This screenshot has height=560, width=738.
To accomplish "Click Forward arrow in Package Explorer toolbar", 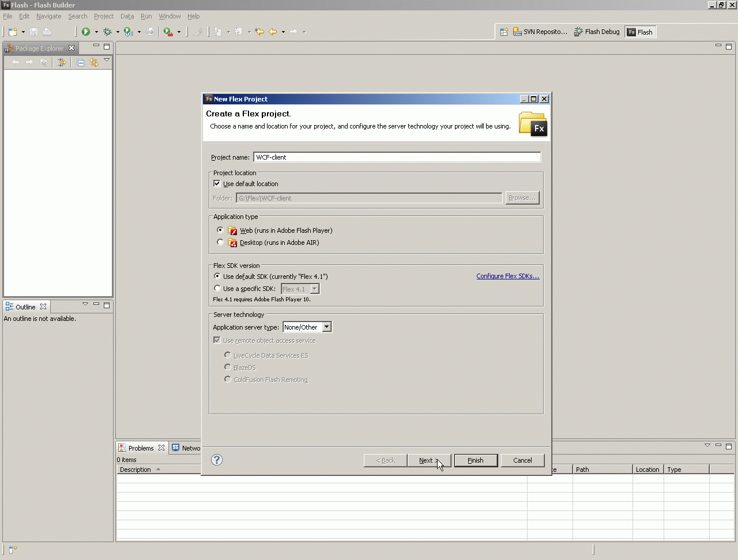I will click(29, 62).
